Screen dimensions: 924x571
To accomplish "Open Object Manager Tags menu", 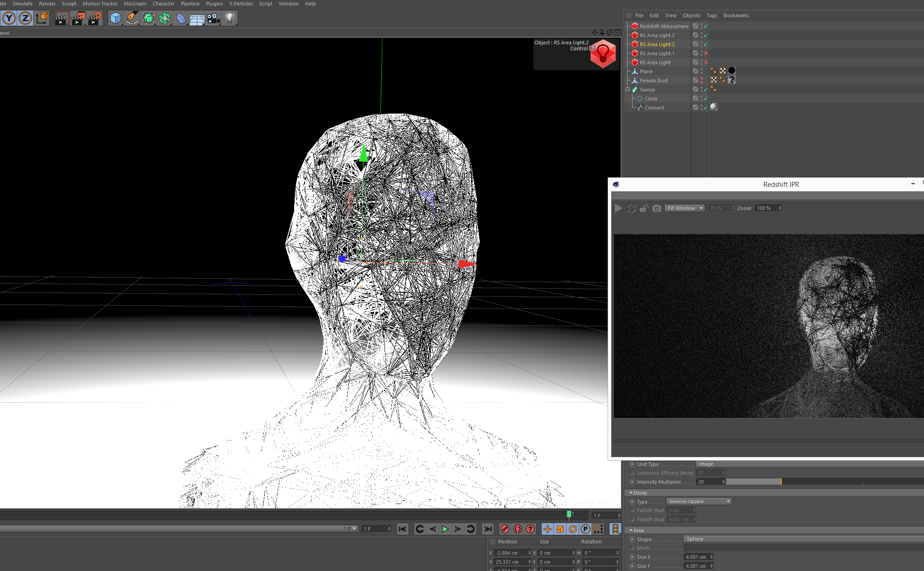I will tap(711, 15).
